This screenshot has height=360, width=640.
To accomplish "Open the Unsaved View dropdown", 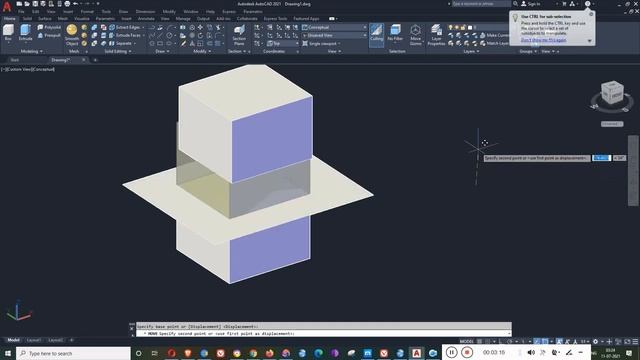I will (334, 36).
